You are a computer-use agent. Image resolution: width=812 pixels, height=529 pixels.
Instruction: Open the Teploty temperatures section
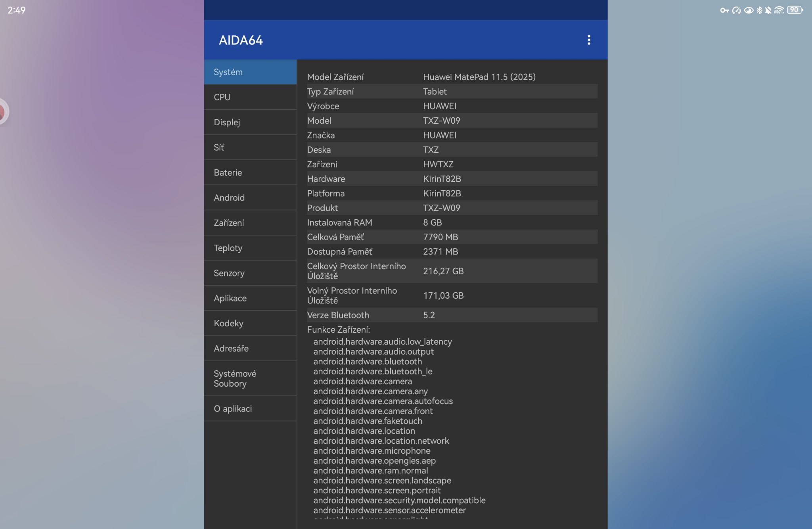pos(250,248)
